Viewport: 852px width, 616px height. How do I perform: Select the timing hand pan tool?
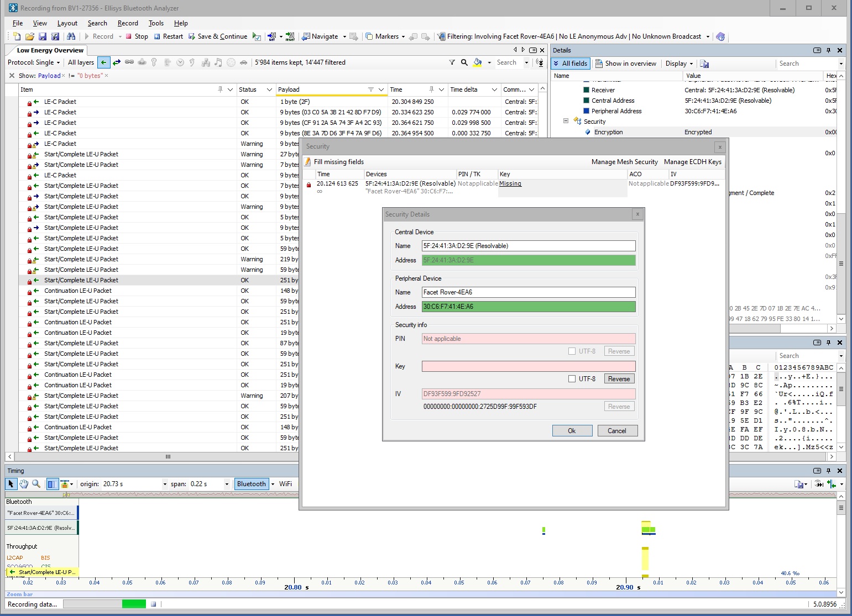pyautogui.click(x=23, y=484)
